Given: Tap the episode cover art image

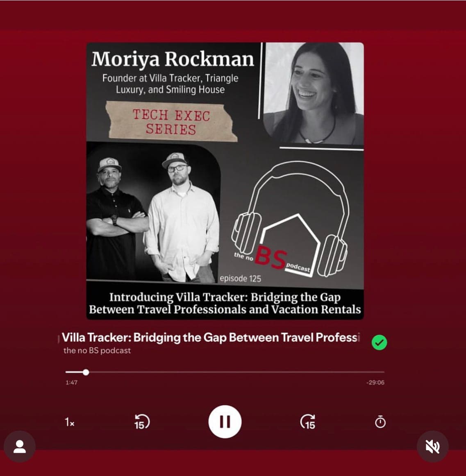Looking at the screenshot, I should 225,181.
